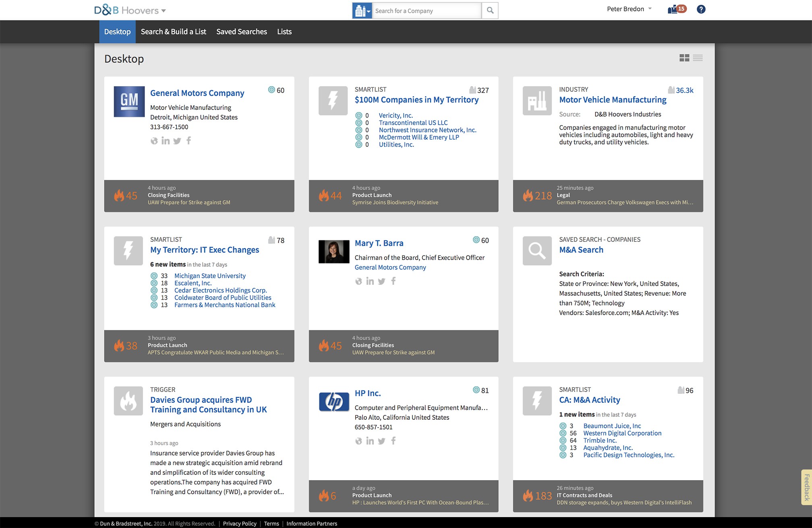Image resolution: width=812 pixels, height=528 pixels.
Task: Switch to list view layout
Action: point(698,58)
